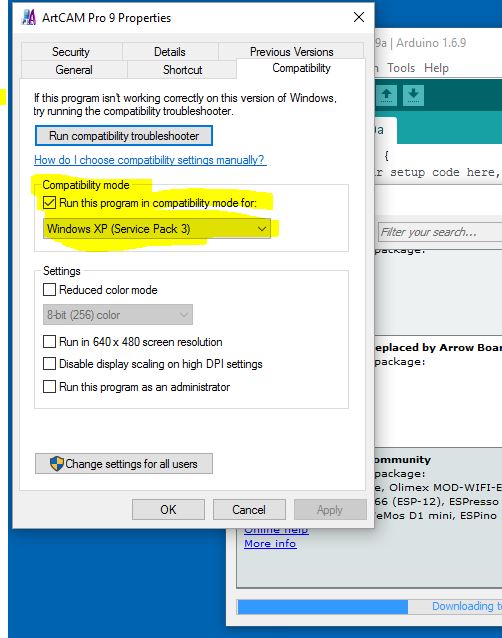Switch to the Details tab
502x638 pixels.
pyautogui.click(x=170, y=52)
